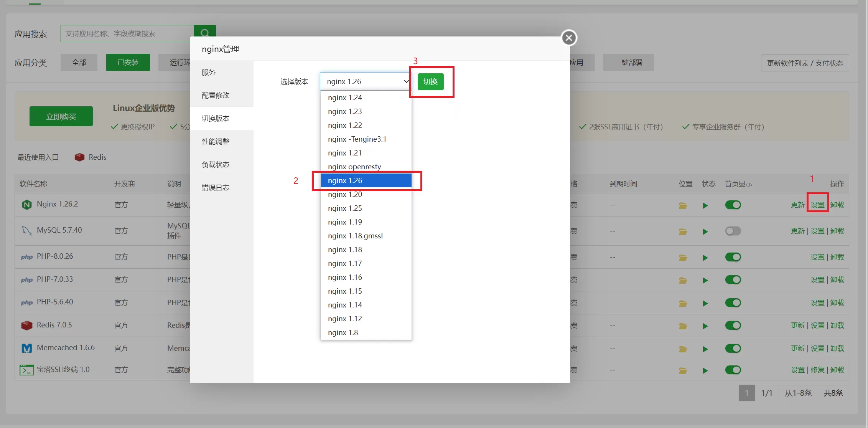This screenshot has height=428, width=868.
Task: Open folder location for 宝塔SSH终端
Action: pyautogui.click(x=683, y=370)
